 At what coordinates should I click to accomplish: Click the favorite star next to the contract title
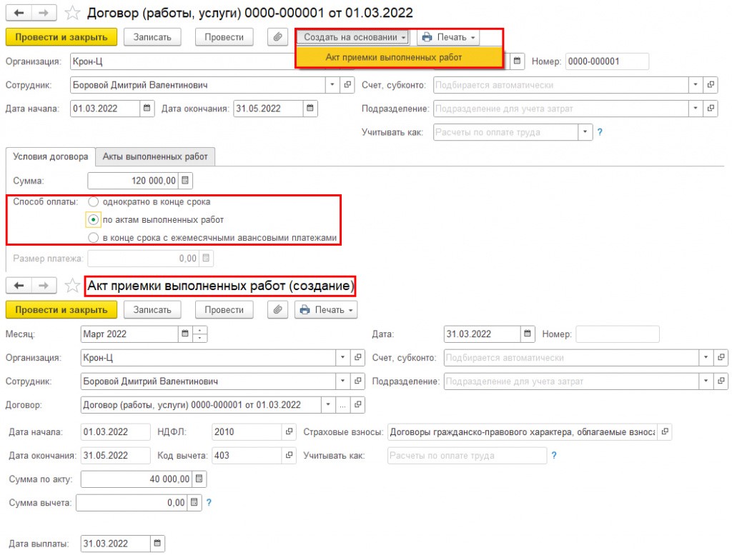click(x=72, y=13)
